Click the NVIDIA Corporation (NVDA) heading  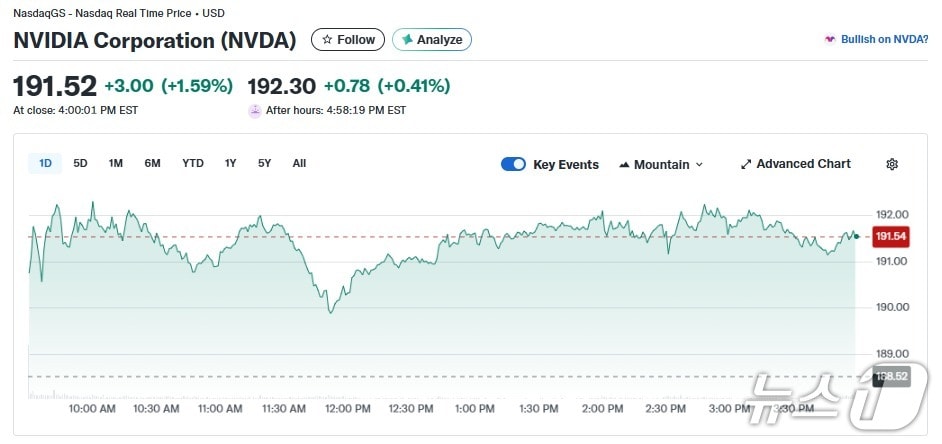point(155,41)
